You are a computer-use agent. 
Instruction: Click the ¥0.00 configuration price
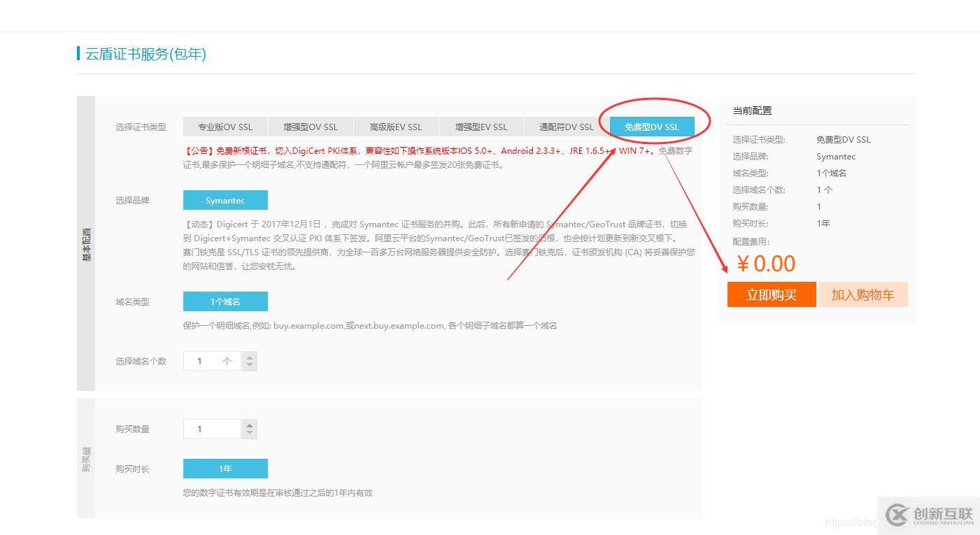point(766,264)
